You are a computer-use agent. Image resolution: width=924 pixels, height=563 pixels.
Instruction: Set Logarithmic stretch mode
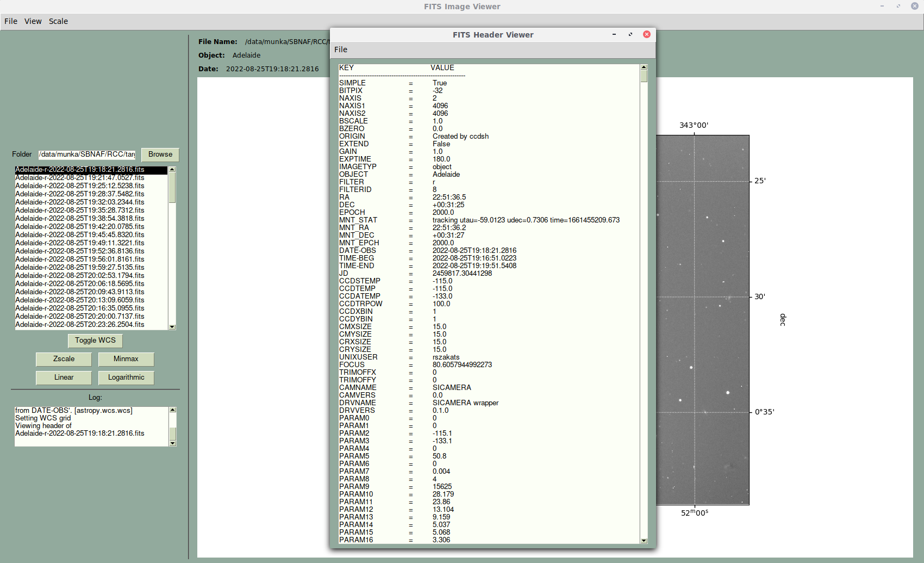(x=126, y=378)
